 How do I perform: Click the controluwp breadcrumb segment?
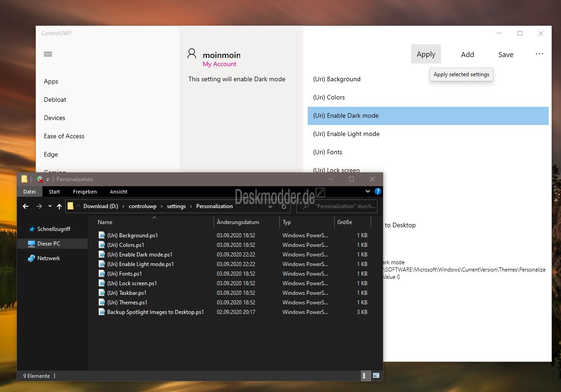pyautogui.click(x=142, y=206)
